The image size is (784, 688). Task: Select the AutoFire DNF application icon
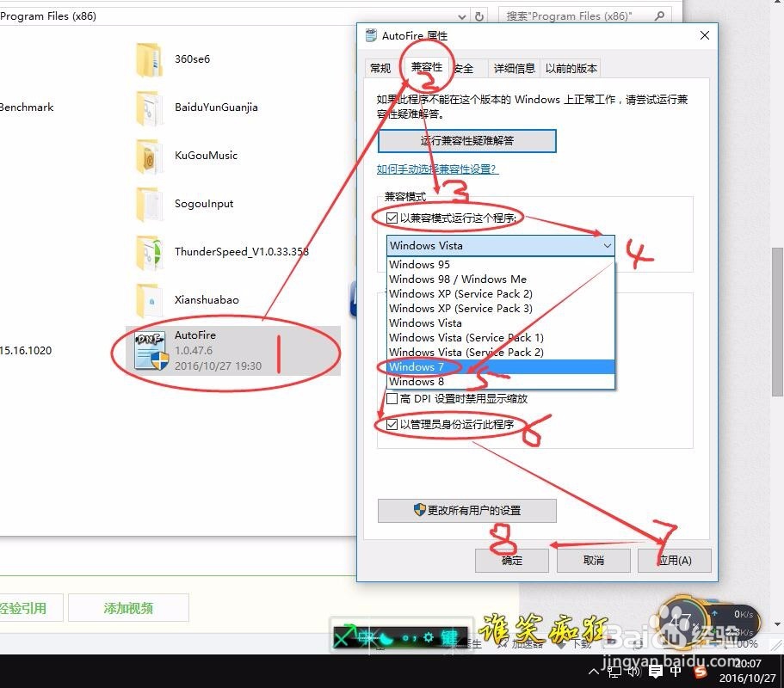click(x=151, y=351)
